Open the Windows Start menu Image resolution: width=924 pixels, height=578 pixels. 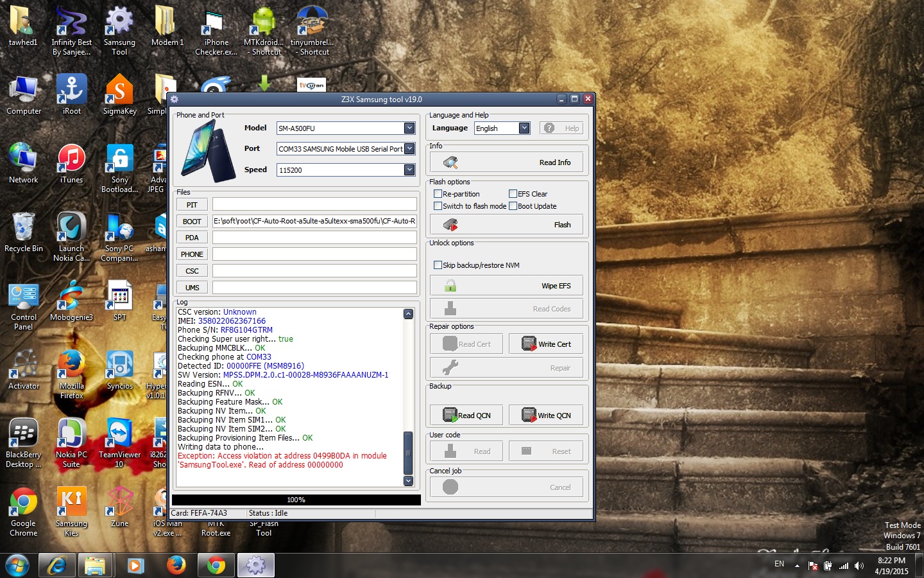17,565
